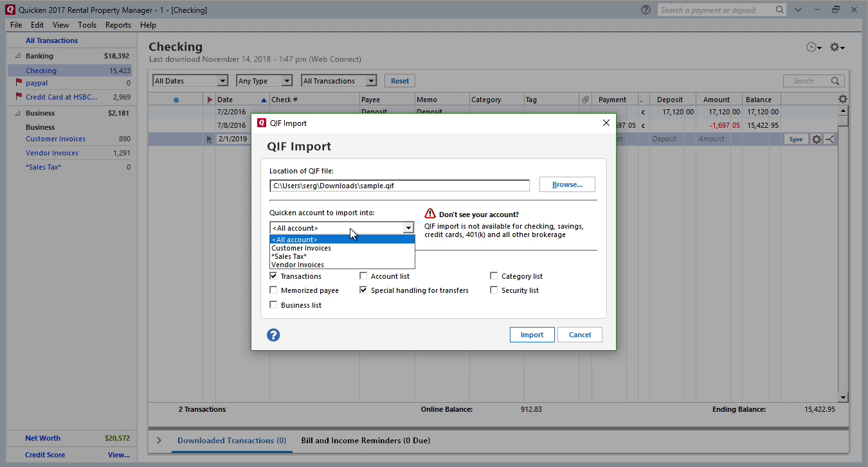
Task: Click the Quicken logo in the QIF Import title bar
Action: 262,123
